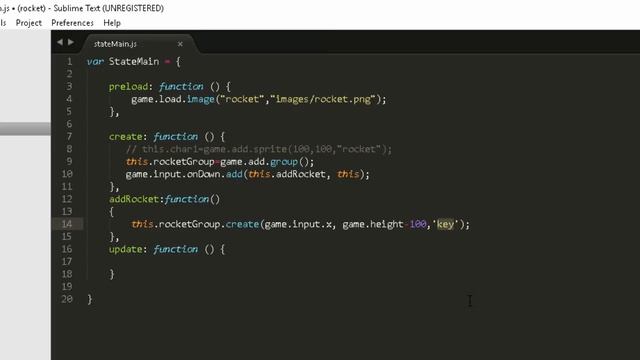Click the highlighted 'key' string

445,224
